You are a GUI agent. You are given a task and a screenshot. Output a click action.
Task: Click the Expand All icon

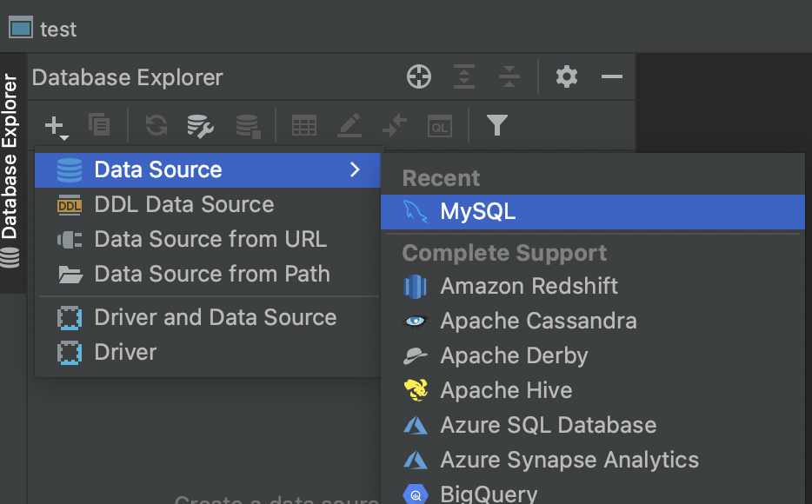tap(464, 76)
